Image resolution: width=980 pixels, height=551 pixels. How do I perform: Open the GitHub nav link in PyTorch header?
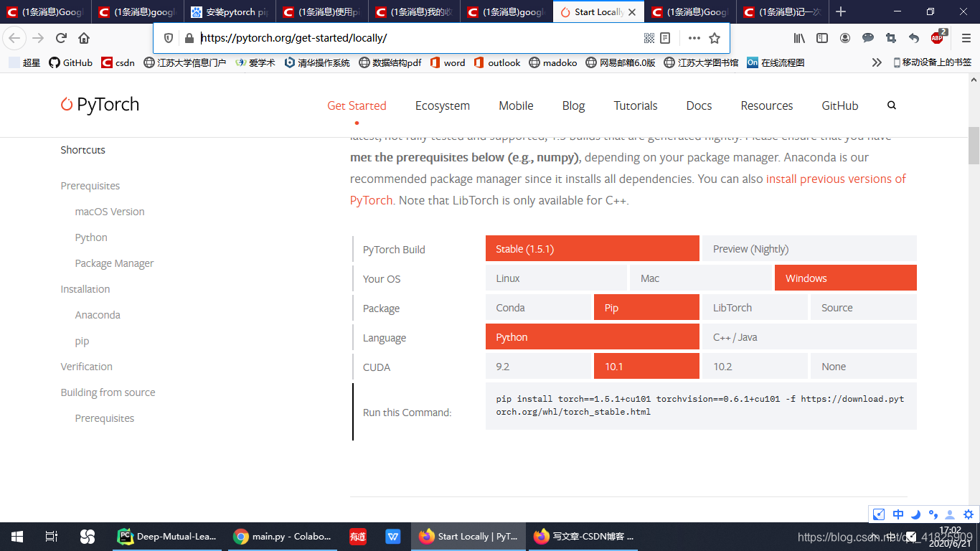(x=840, y=105)
